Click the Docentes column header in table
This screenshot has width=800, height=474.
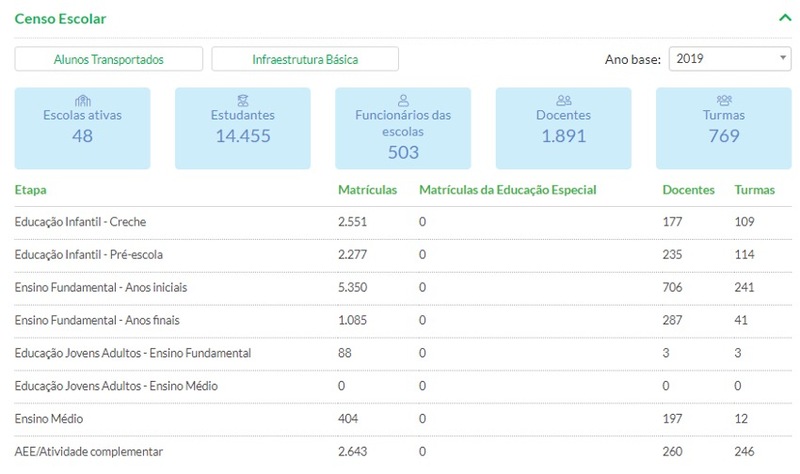[x=688, y=190]
